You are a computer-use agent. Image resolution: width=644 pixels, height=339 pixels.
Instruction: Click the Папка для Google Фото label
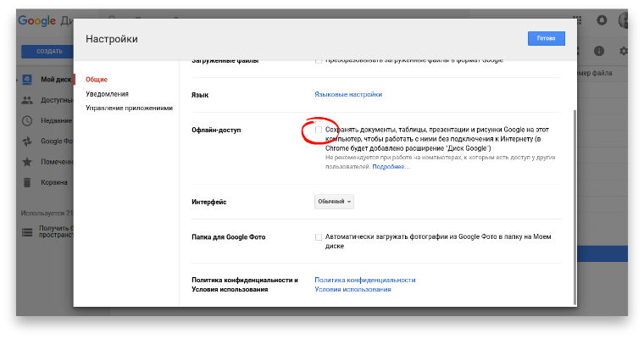pyautogui.click(x=228, y=236)
